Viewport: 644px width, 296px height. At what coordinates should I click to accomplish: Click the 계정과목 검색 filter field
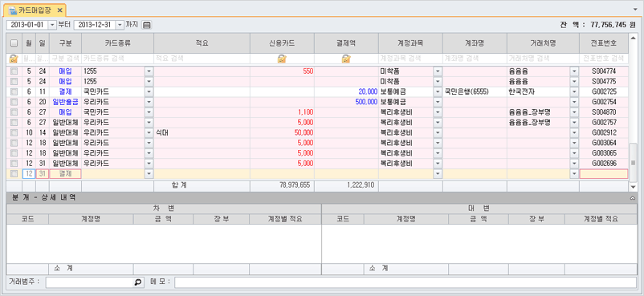410,59
